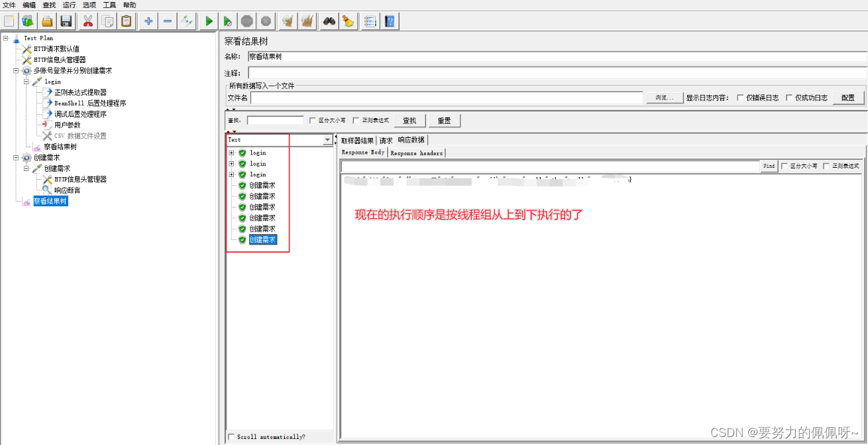Click the 配置 button
868x445 pixels.
pos(848,97)
